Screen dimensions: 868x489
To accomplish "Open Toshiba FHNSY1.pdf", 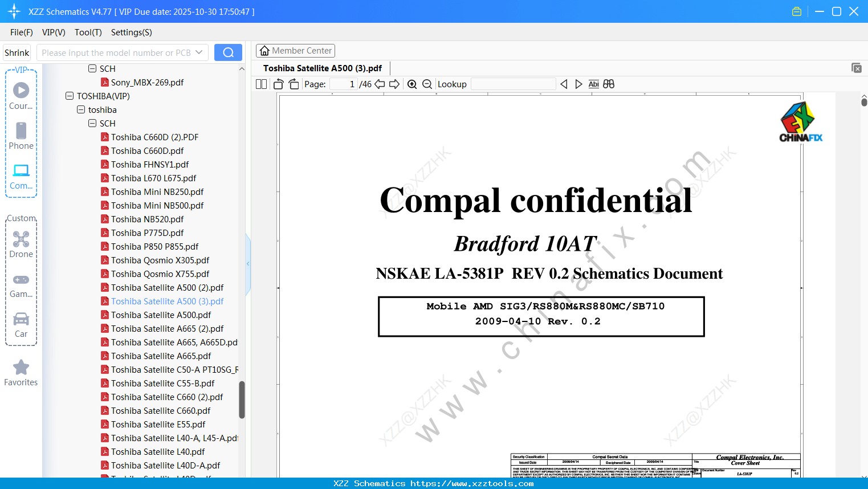I will tap(150, 164).
